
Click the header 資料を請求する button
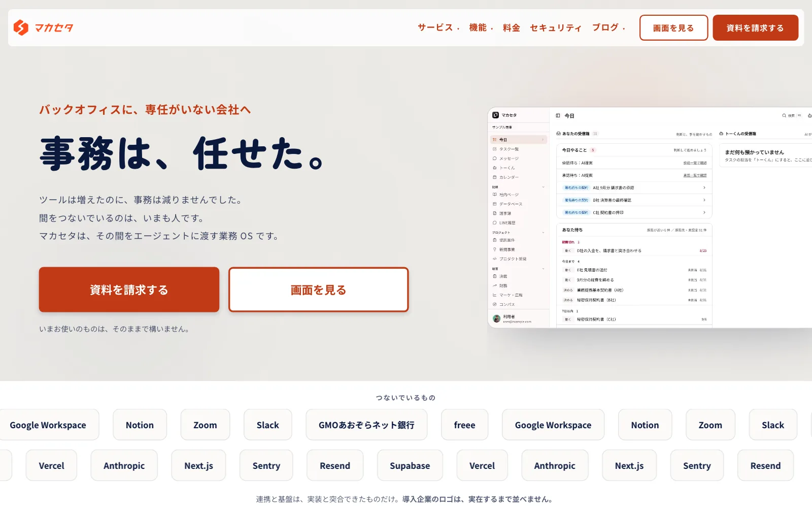pos(755,28)
